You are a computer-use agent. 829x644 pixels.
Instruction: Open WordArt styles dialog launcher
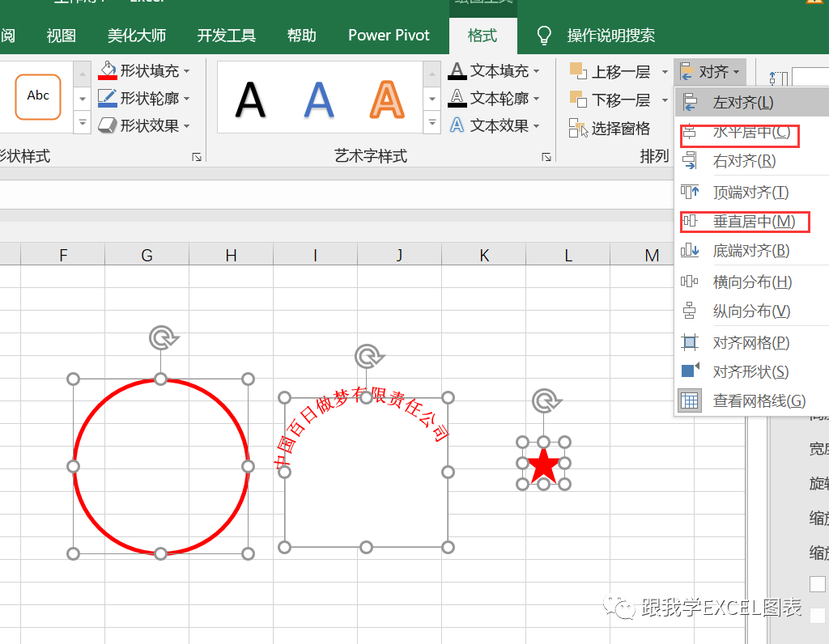tap(546, 157)
